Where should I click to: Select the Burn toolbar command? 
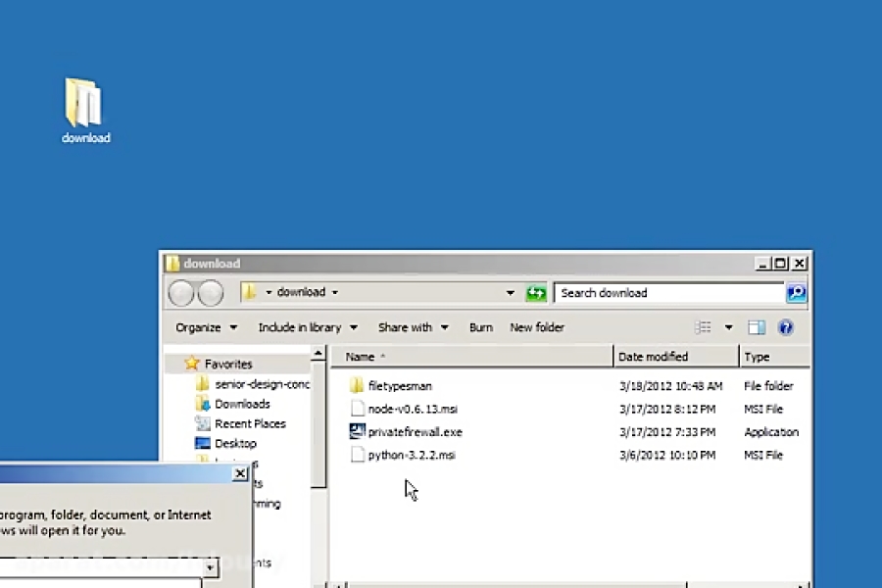(x=480, y=326)
